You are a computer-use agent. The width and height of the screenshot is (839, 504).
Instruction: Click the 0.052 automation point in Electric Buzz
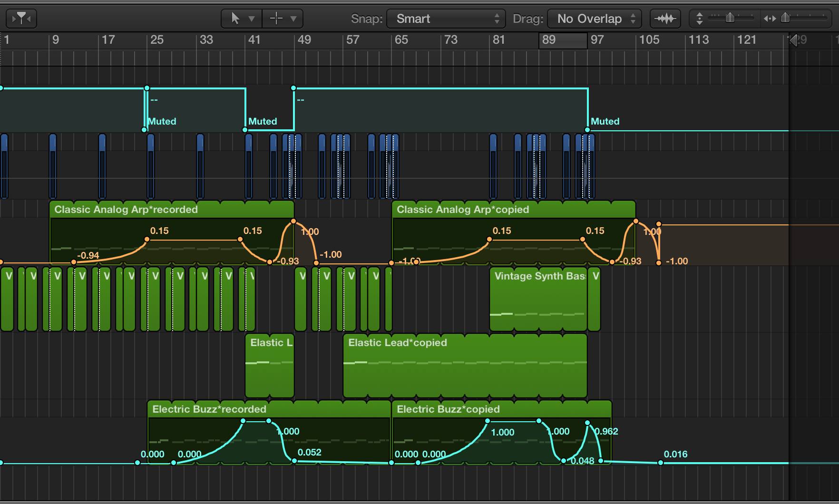point(294,461)
